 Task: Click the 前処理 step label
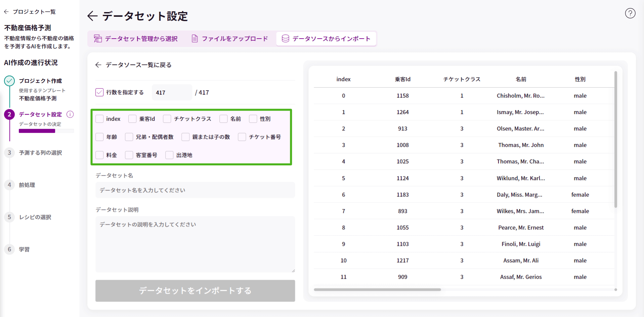[27, 185]
